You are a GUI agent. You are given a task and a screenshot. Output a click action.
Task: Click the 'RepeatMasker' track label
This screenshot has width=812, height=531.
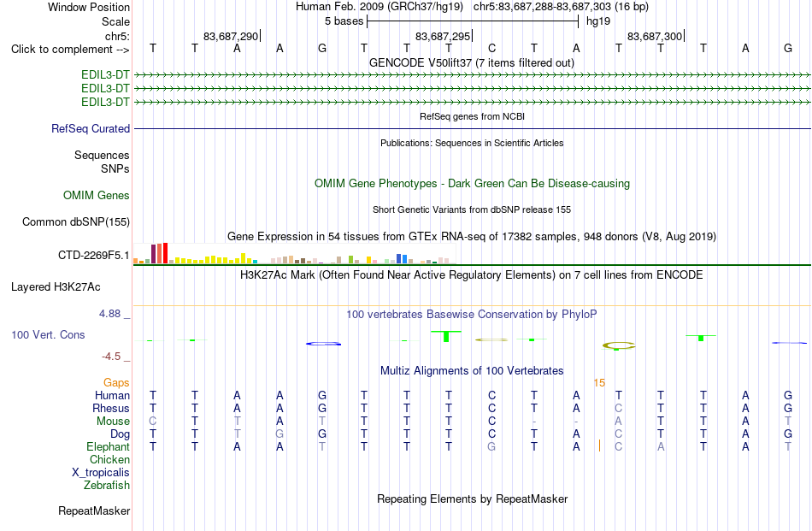(94, 510)
